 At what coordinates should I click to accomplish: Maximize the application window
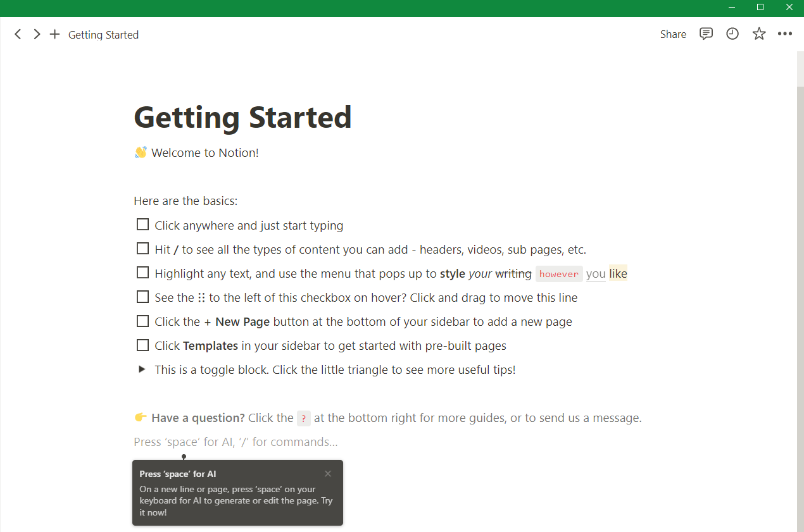(760, 8)
